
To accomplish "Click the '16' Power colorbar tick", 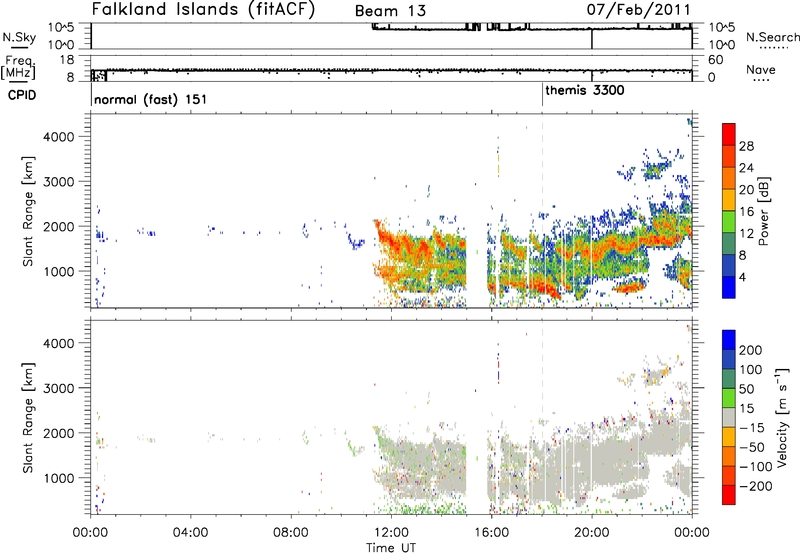I will point(746,211).
